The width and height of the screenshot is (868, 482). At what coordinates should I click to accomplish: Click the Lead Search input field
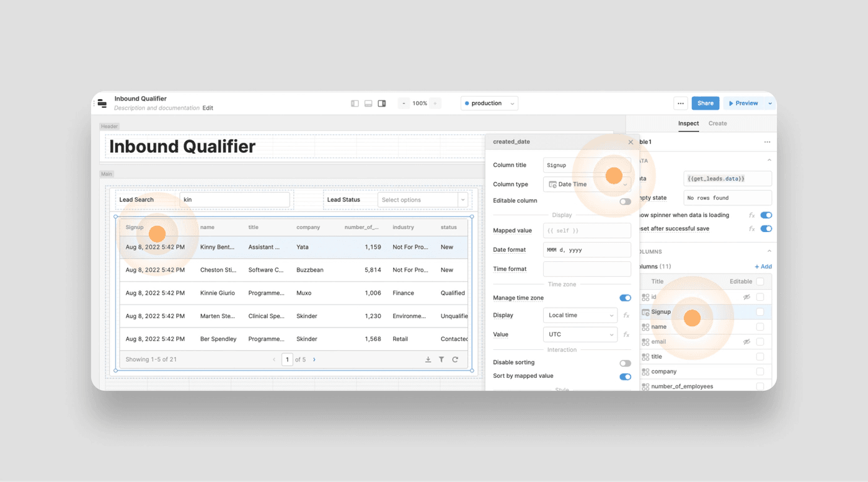pos(234,200)
